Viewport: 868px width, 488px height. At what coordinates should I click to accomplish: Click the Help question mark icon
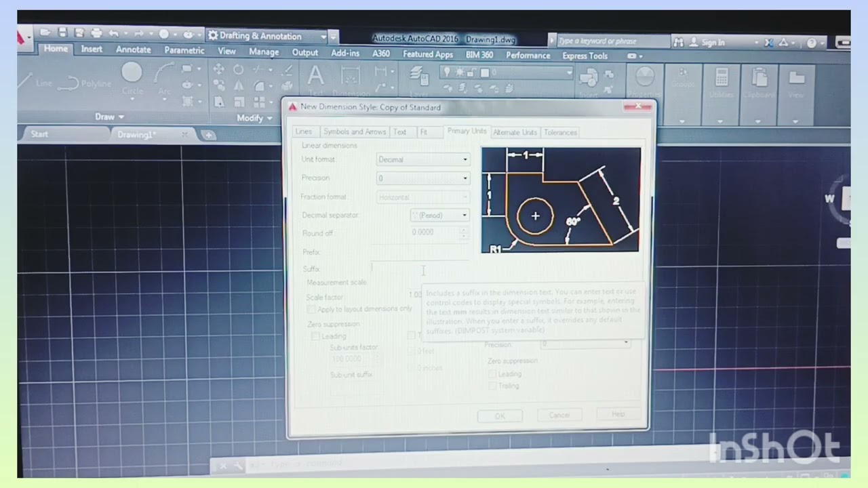(x=812, y=43)
